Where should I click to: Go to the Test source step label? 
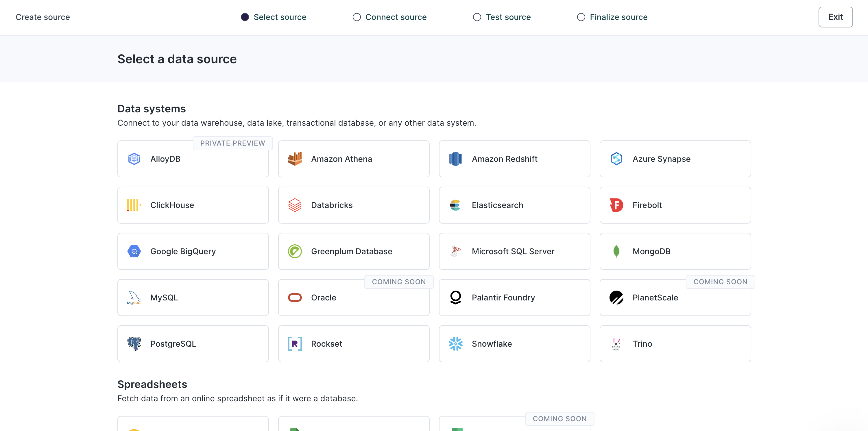click(x=508, y=17)
